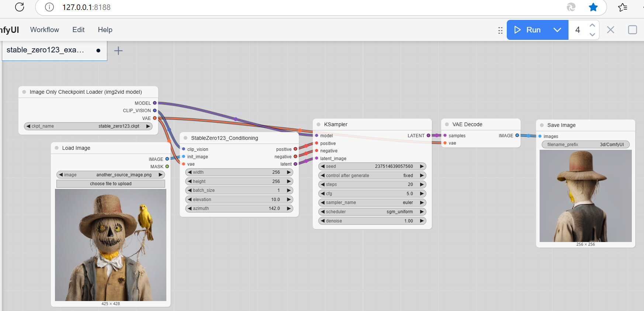Increase seed with right arrow
Screen dimensions: 644x311
[x=422, y=166]
